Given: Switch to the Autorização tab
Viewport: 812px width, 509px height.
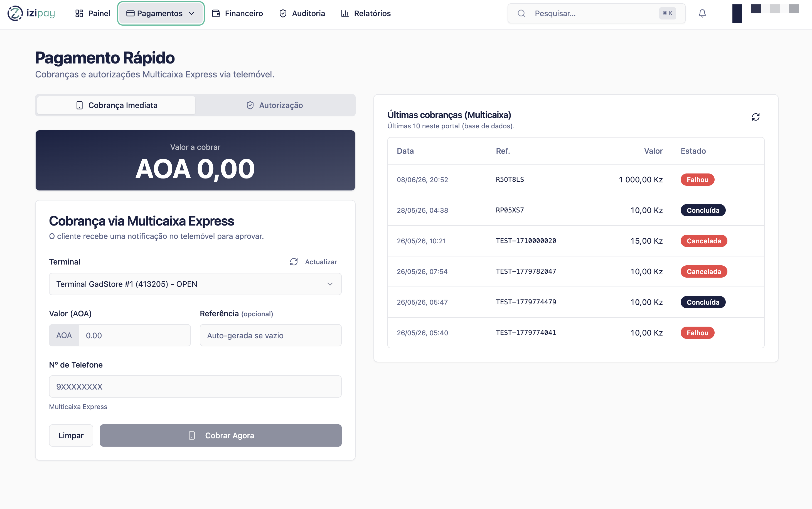Looking at the screenshot, I should click(274, 105).
